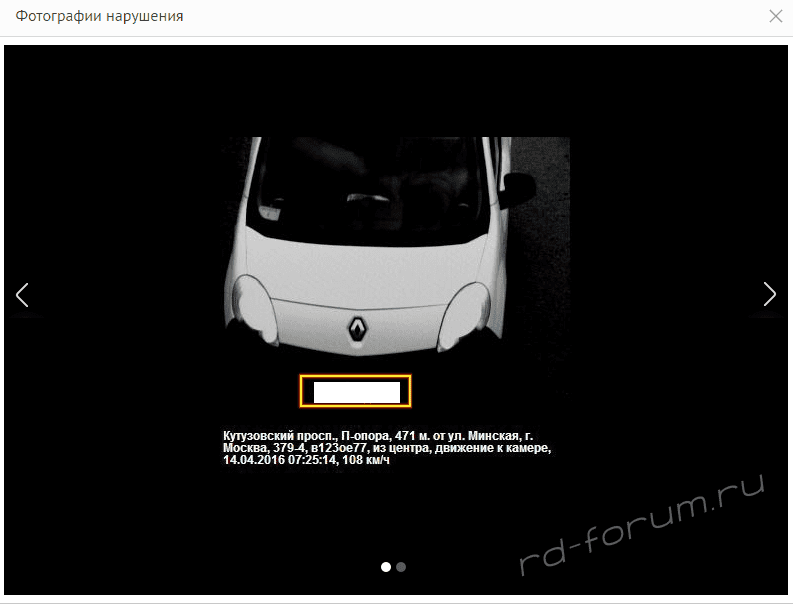Open the Renault violation photo
This screenshot has height=604, width=793.
point(396,304)
